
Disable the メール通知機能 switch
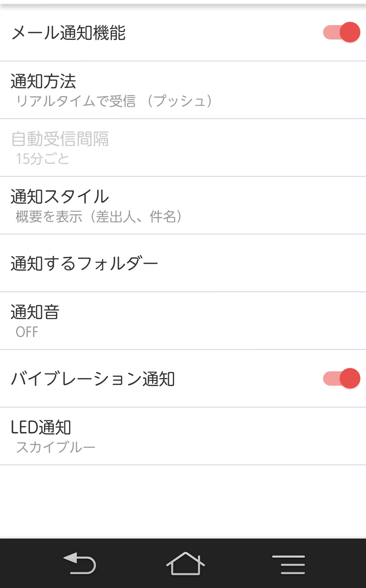(341, 32)
